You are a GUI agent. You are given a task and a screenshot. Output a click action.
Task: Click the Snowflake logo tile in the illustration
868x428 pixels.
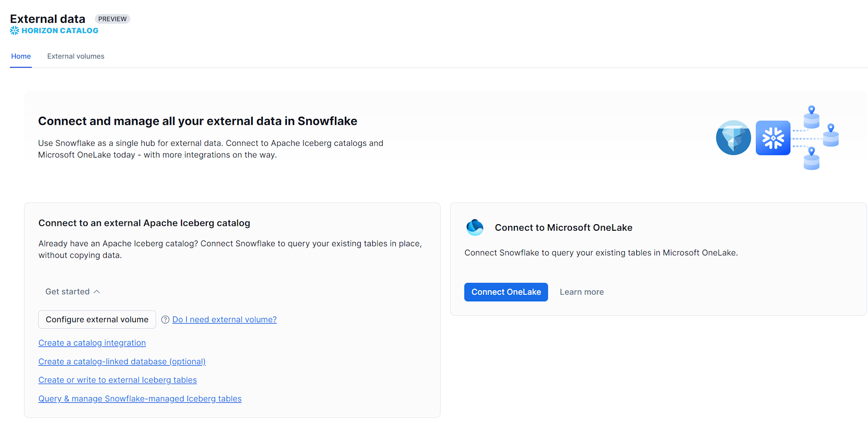click(773, 138)
